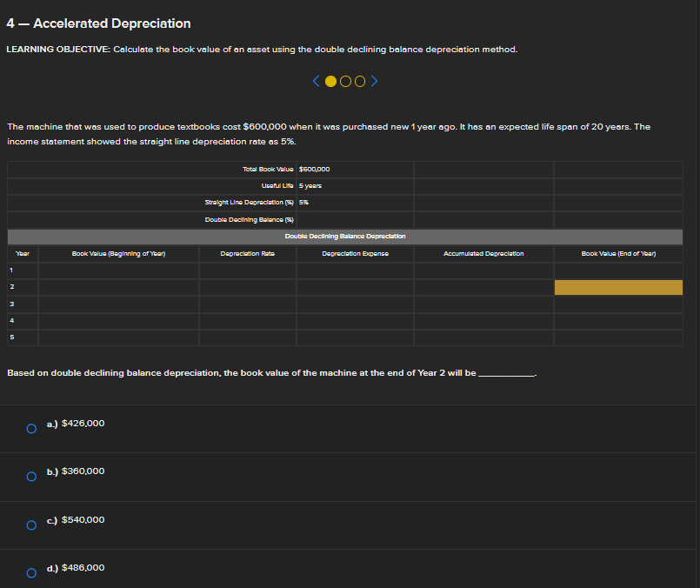Choose answer c.) $540,000 radio button
The image size is (700, 588).
click(x=31, y=525)
